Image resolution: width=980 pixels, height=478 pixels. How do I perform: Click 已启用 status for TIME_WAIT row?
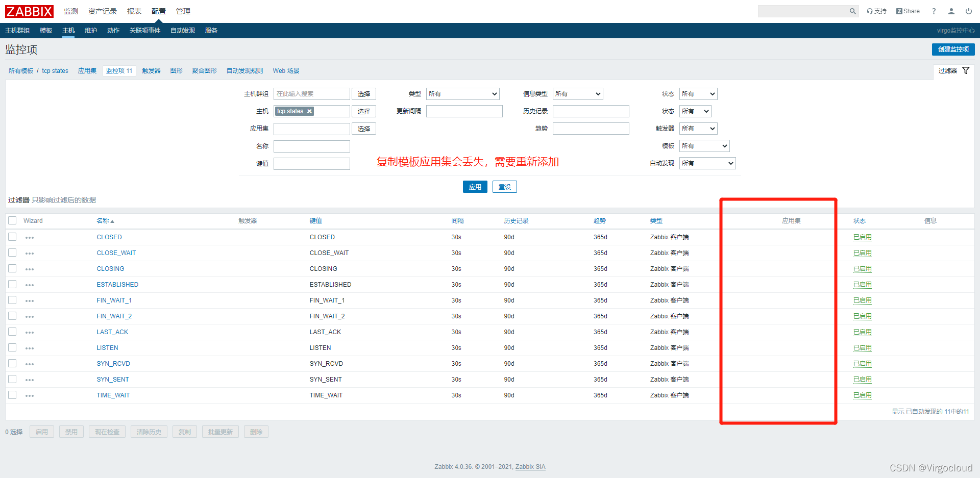tap(863, 395)
